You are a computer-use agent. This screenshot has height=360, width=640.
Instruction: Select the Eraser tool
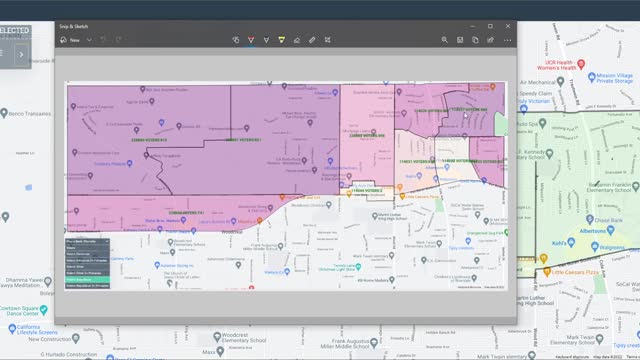pyautogui.click(x=297, y=40)
